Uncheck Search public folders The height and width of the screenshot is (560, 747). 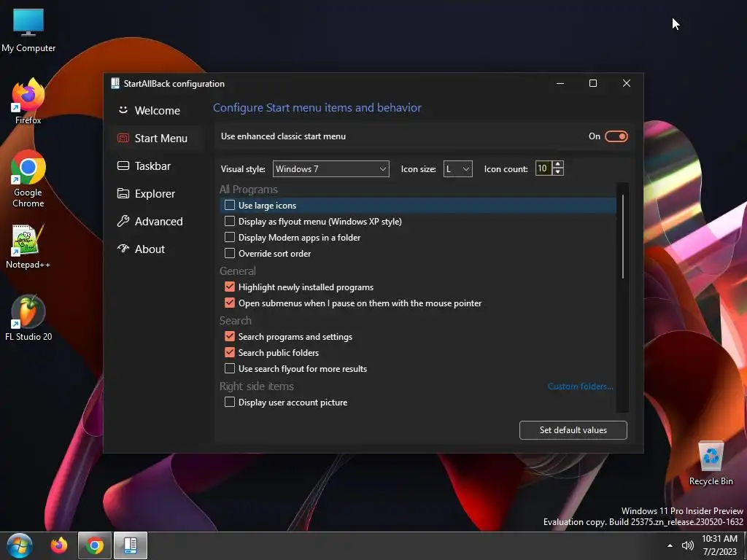point(230,352)
